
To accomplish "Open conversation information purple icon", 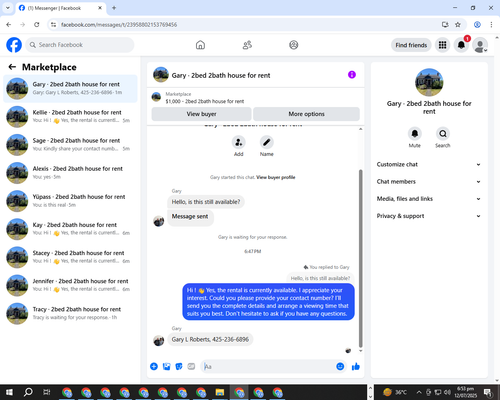I will click(x=352, y=75).
